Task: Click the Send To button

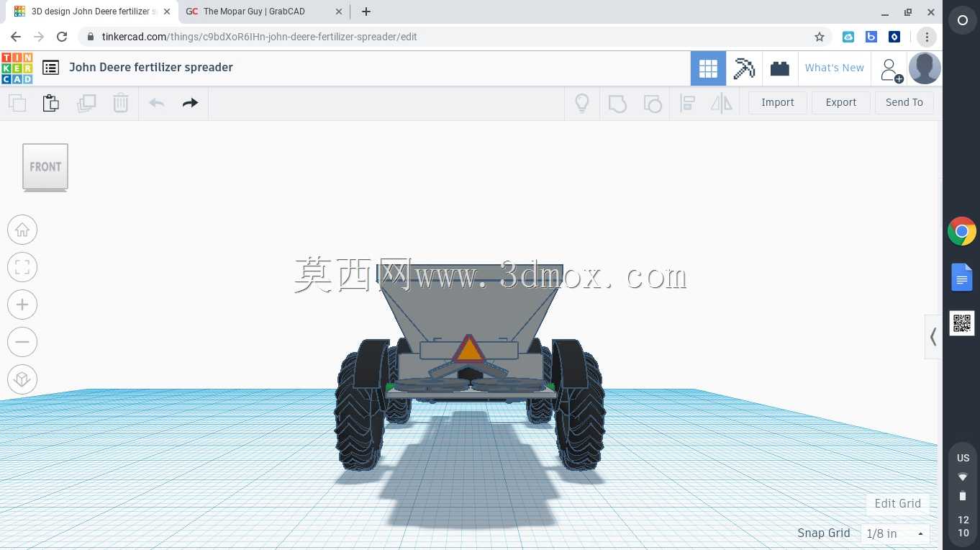Action: click(x=904, y=102)
